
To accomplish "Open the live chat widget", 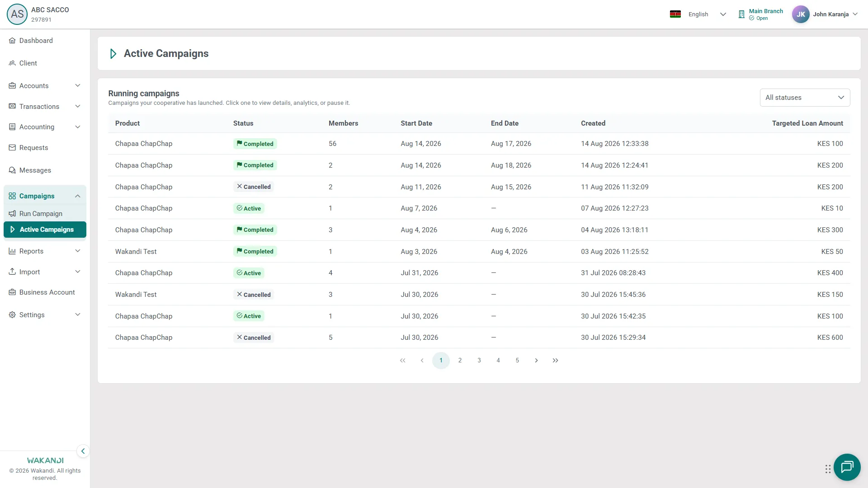I will pos(847,467).
